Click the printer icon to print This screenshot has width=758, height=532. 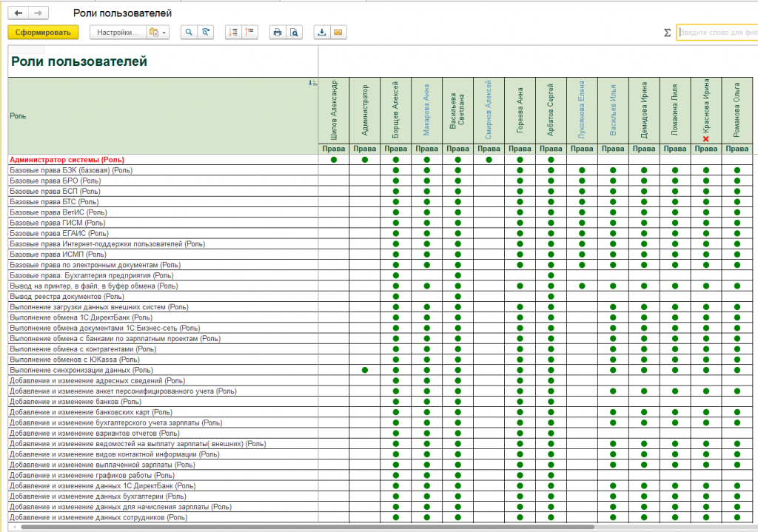click(x=277, y=33)
